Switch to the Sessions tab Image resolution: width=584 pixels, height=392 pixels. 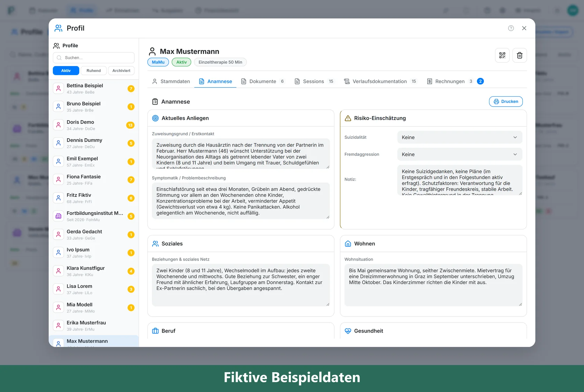[314, 81]
